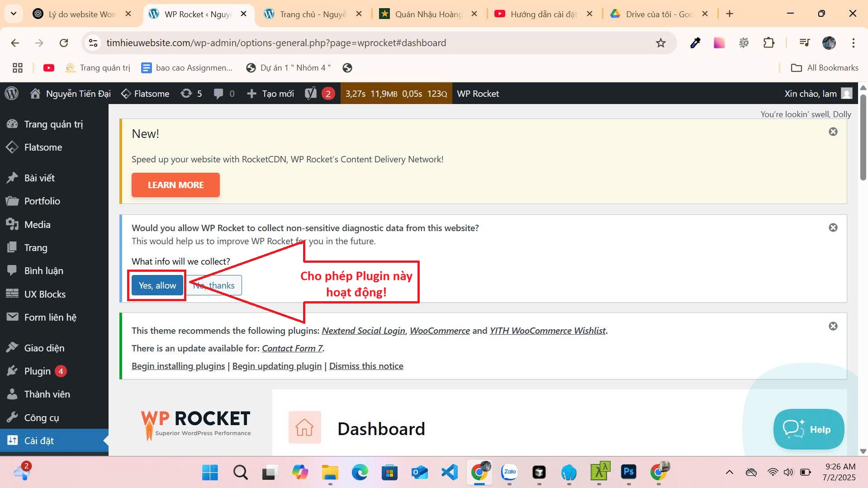Dismiss the New! RocketCDN notice
The width and height of the screenshot is (868, 488).
(833, 132)
